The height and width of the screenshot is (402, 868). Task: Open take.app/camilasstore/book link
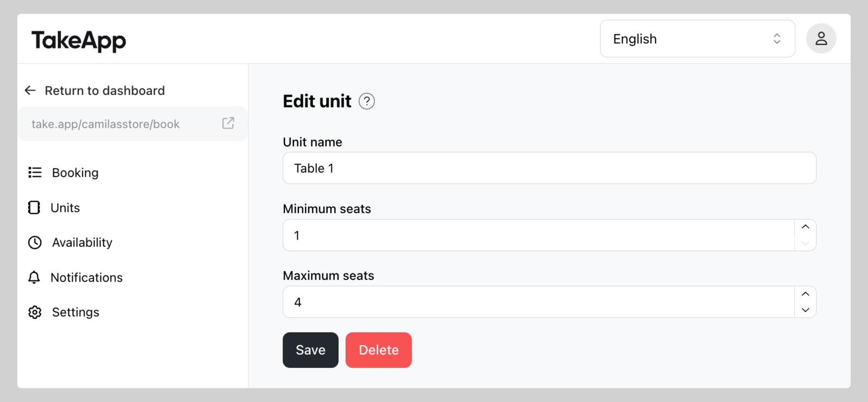coord(106,124)
